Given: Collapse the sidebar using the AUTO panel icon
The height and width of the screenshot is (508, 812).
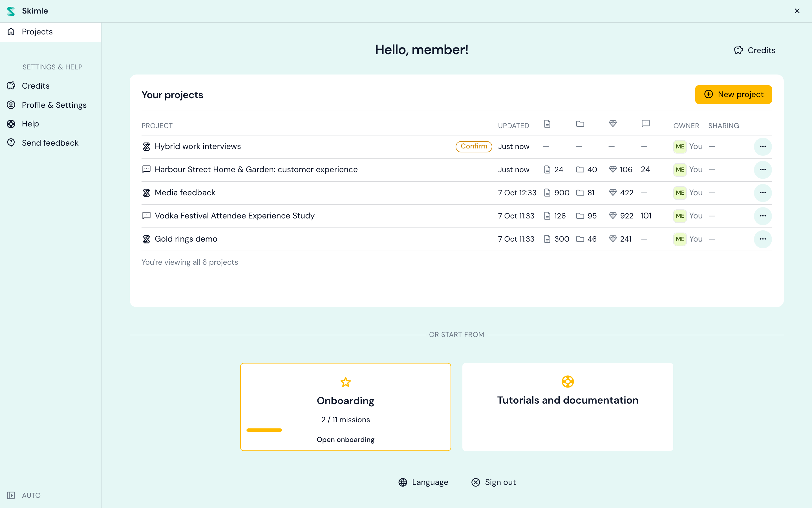Looking at the screenshot, I should [11, 495].
